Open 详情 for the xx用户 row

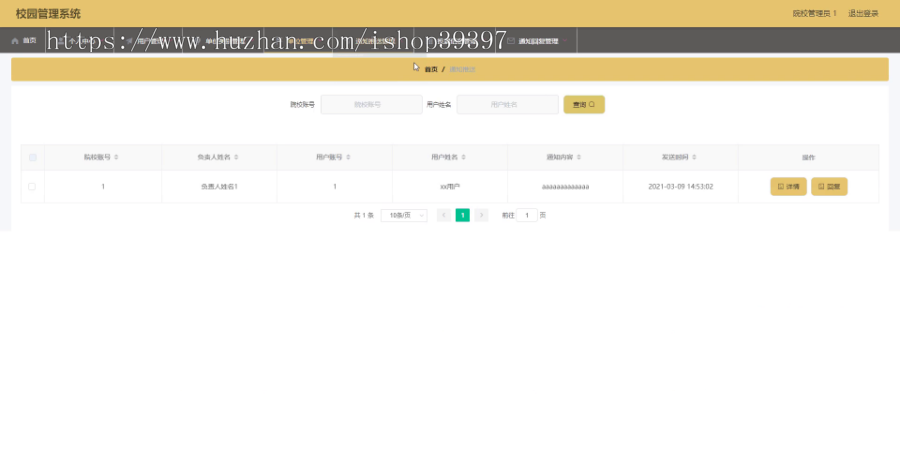(x=788, y=187)
